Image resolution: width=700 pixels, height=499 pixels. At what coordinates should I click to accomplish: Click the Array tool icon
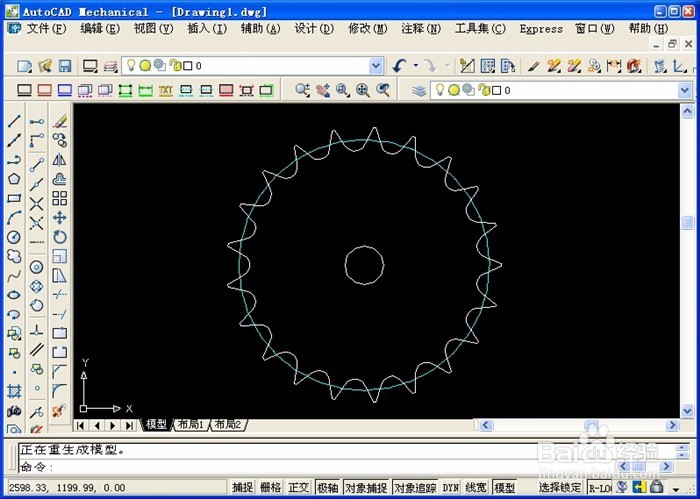pos(59,198)
